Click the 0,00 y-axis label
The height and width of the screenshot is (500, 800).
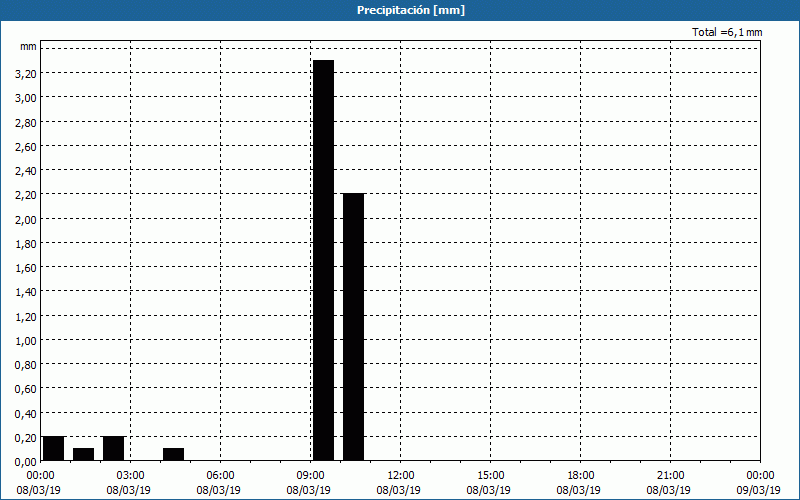26,462
